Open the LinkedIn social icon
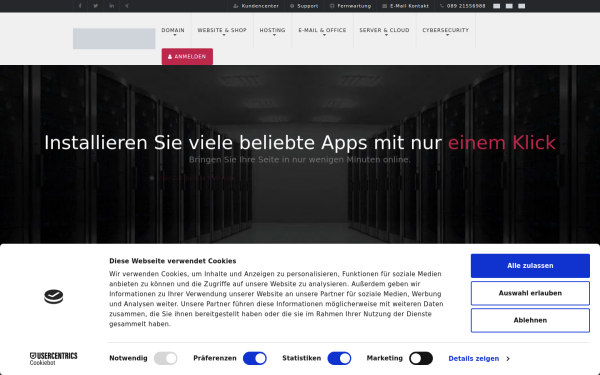 111,6
